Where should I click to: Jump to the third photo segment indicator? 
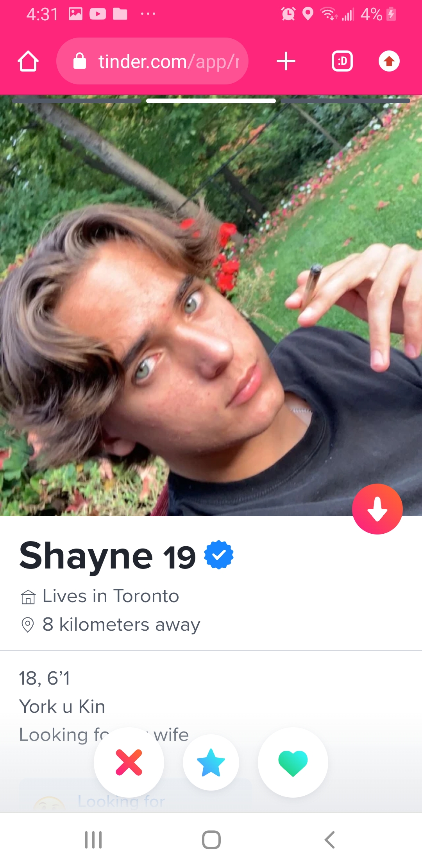point(345,101)
